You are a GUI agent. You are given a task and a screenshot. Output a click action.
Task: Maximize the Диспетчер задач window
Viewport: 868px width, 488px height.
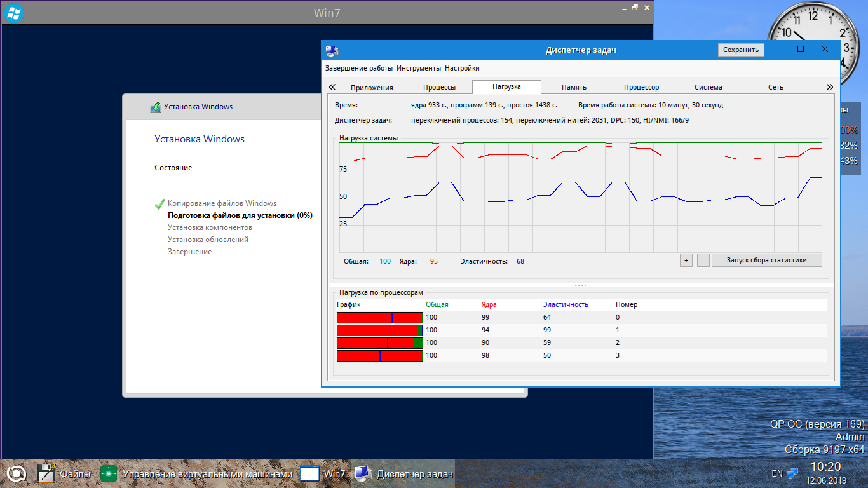(801, 50)
